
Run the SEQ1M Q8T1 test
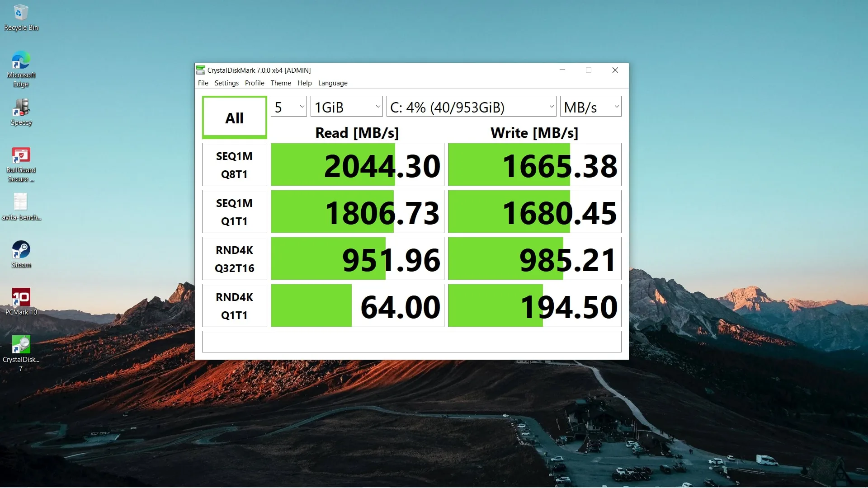point(235,164)
